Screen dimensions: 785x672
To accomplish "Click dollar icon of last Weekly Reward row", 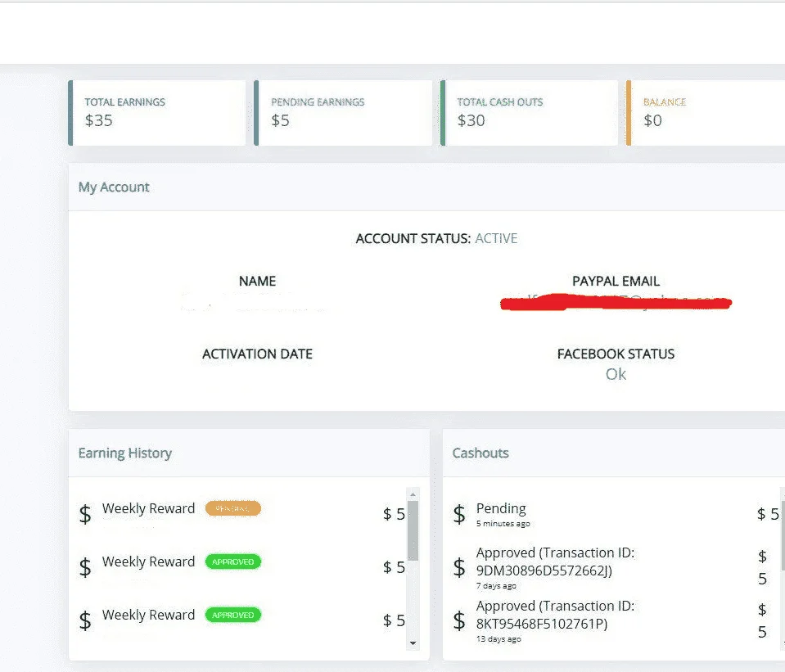I will (86, 620).
